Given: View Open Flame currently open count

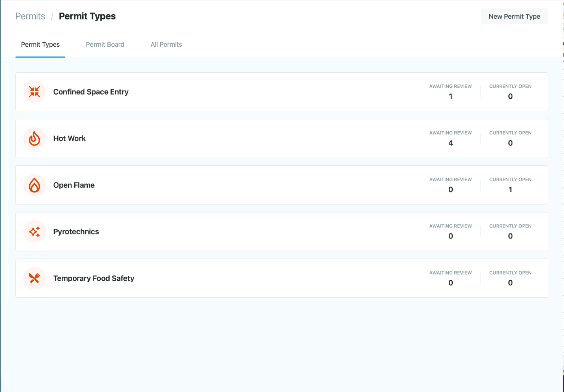Looking at the screenshot, I should click(510, 190).
